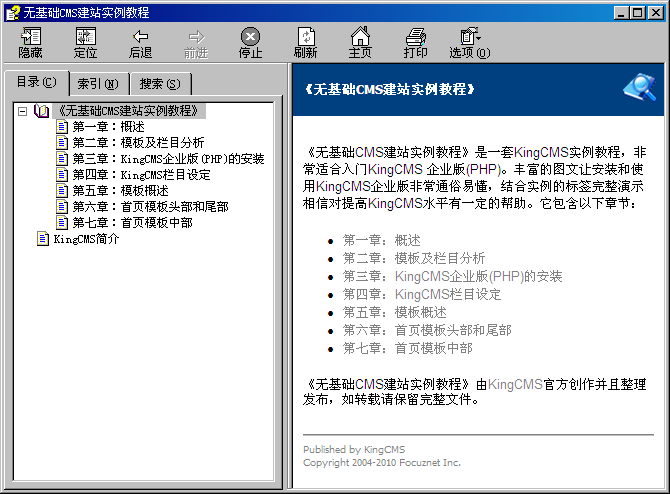
Task: Stop page loading with 停止
Action: click(250, 43)
